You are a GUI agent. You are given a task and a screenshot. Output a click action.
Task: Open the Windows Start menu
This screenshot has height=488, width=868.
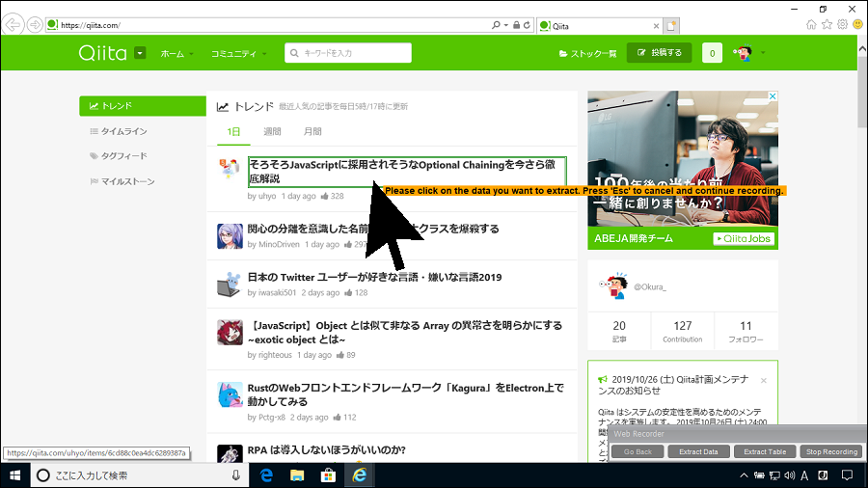14,475
